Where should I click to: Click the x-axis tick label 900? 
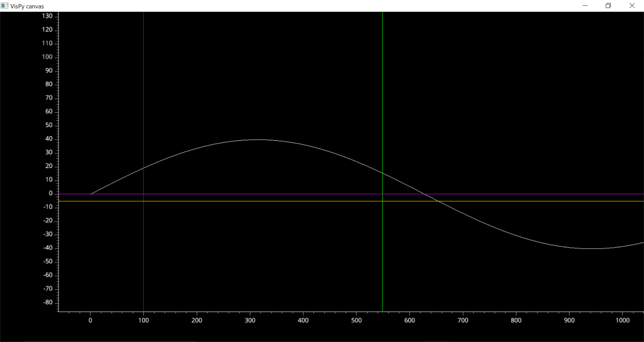click(569, 320)
